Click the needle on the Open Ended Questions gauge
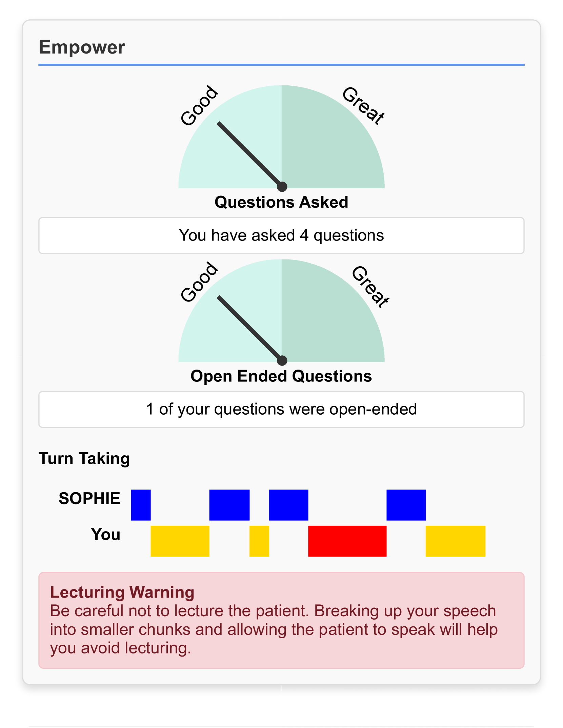Screen dimensions: 563x728 click(x=249, y=328)
